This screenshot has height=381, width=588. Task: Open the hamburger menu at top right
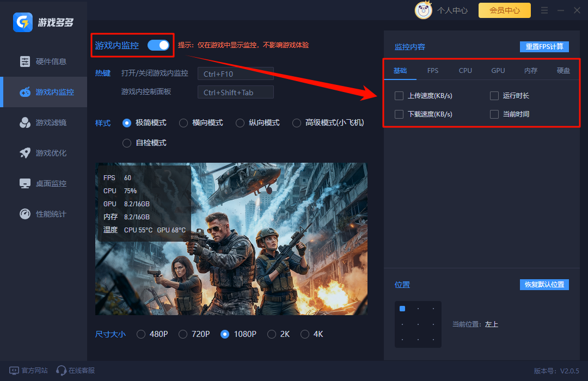click(x=544, y=10)
